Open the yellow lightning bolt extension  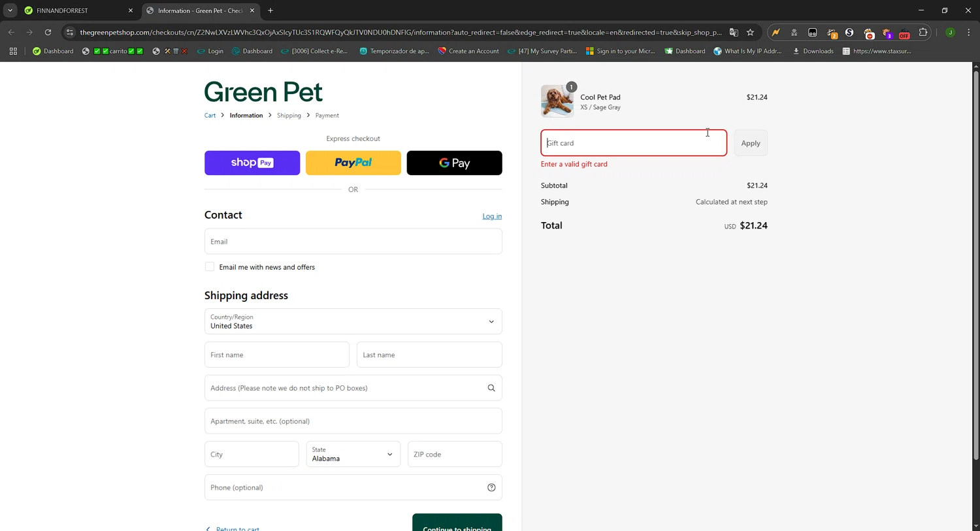[x=776, y=32]
